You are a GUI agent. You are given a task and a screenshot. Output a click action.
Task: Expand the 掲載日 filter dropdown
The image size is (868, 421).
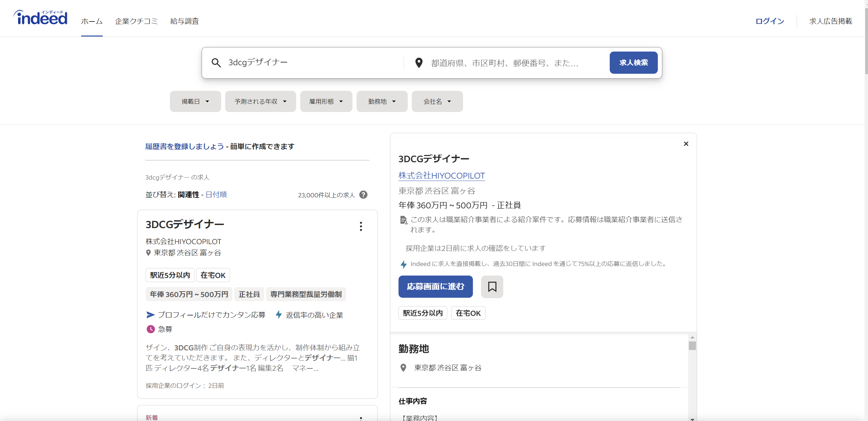click(x=196, y=101)
